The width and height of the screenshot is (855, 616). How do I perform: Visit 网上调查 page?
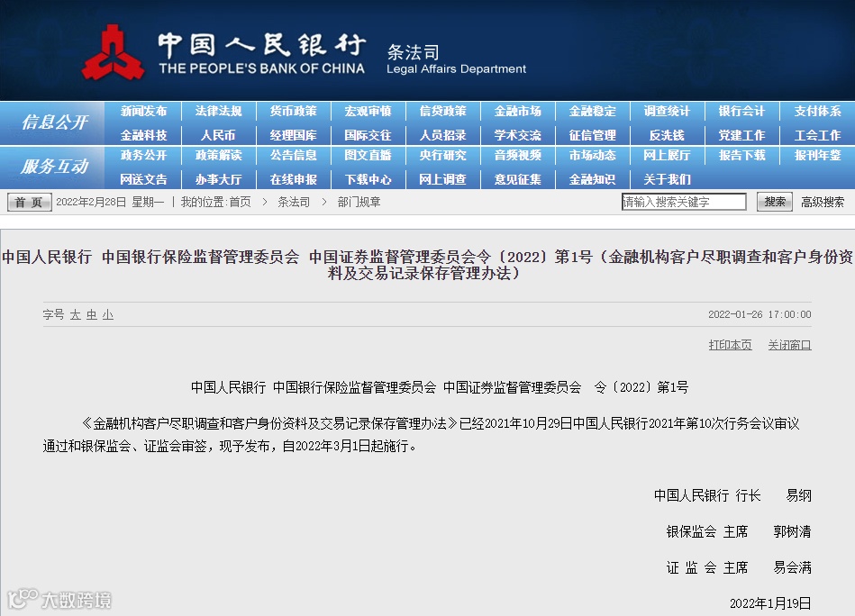coord(442,179)
